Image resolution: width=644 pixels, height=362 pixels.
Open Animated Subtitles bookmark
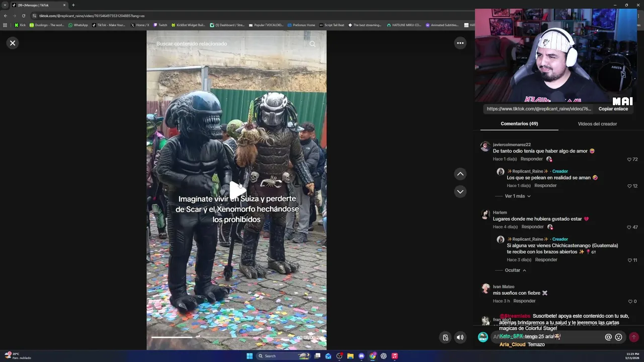(x=442, y=25)
